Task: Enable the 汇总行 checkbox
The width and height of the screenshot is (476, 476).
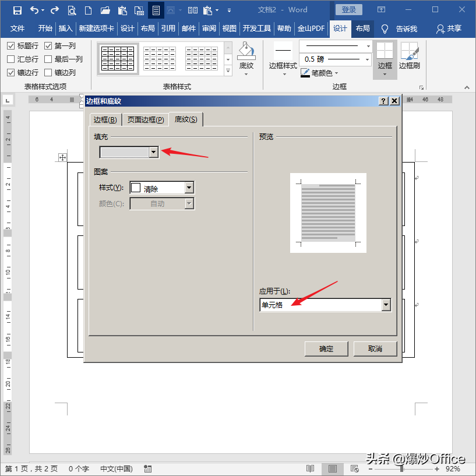Action: click(x=10, y=59)
